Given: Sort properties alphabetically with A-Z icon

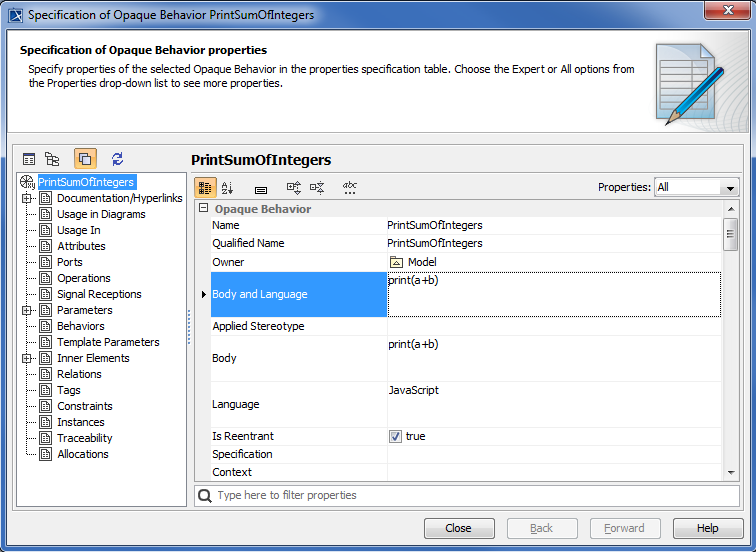Looking at the screenshot, I should coord(227,187).
